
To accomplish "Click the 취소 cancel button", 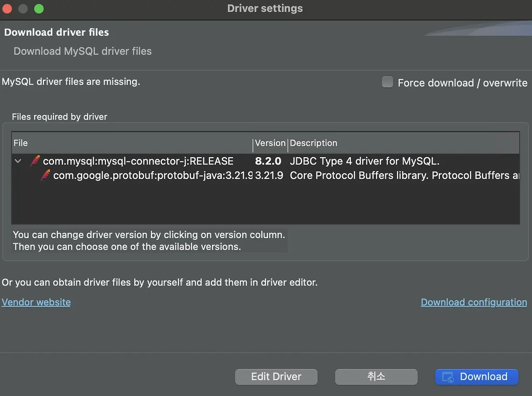I will coord(376,376).
